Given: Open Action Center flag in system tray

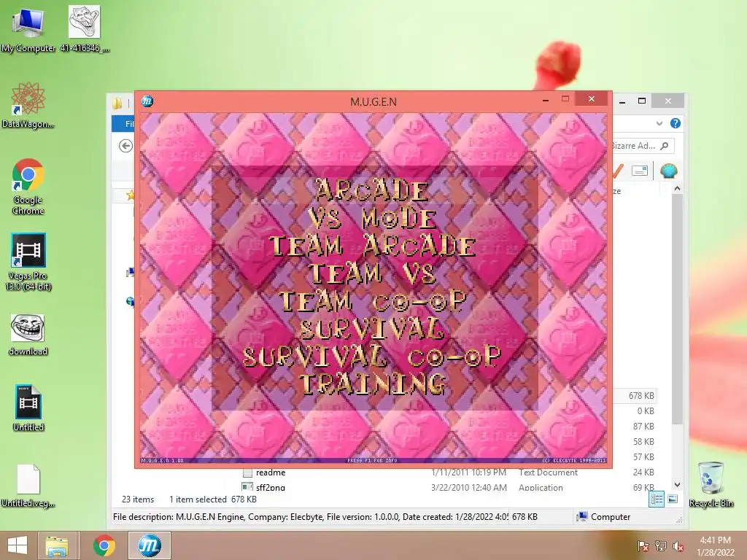Looking at the screenshot, I should [x=643, y=546].
